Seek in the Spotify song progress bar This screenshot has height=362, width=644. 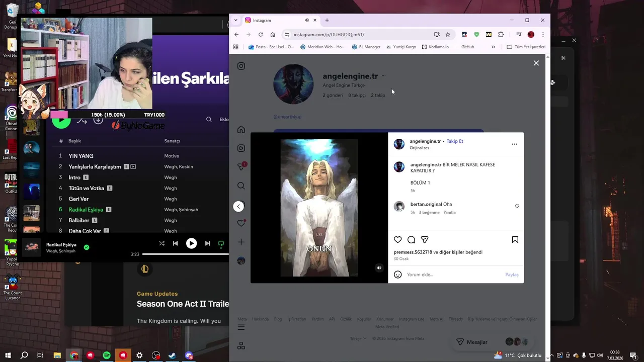click(185, 254)
